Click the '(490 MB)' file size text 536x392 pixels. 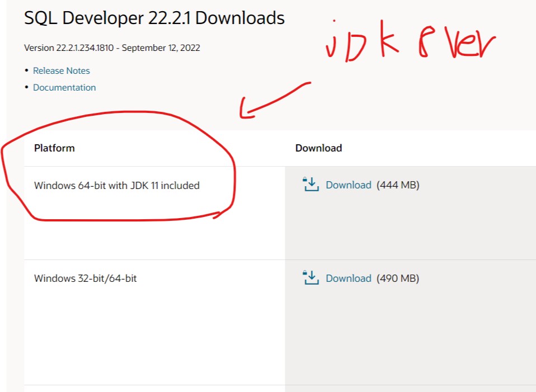pos(398,278)
